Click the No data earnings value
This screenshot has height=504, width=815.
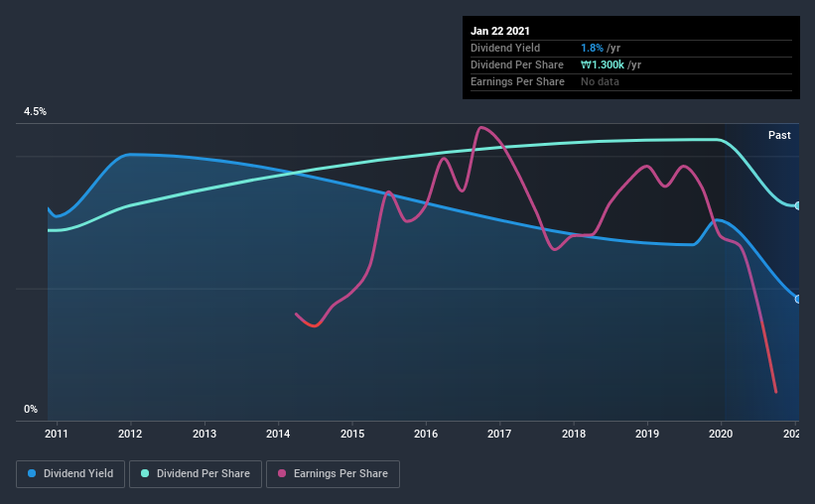[600, 81]
